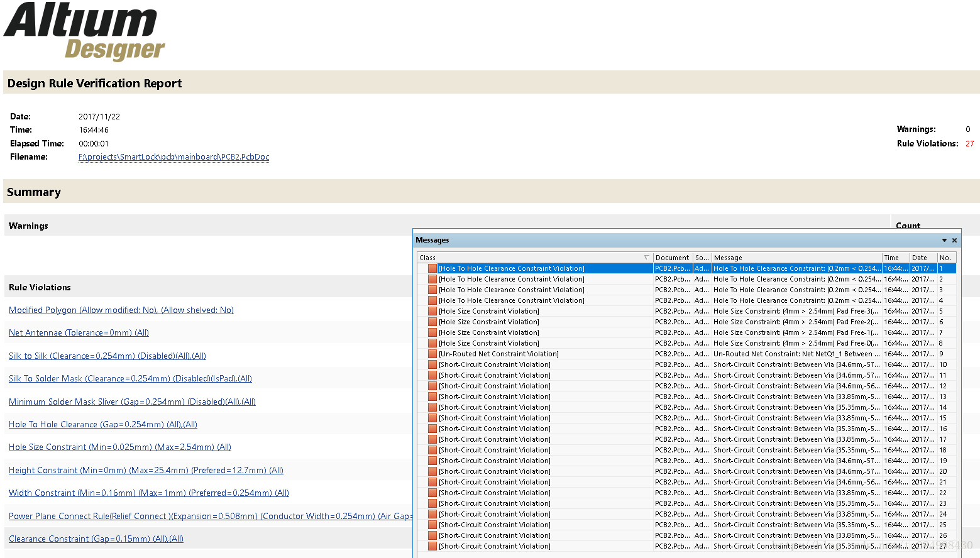
Task: Click violation icon of message No. 24
Action: [432, 514]
